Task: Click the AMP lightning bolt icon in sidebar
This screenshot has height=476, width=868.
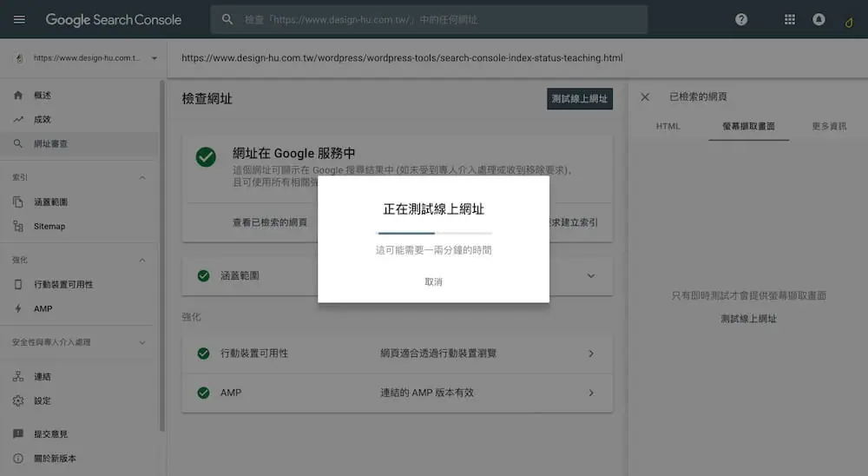Action: tap(18, 308)
